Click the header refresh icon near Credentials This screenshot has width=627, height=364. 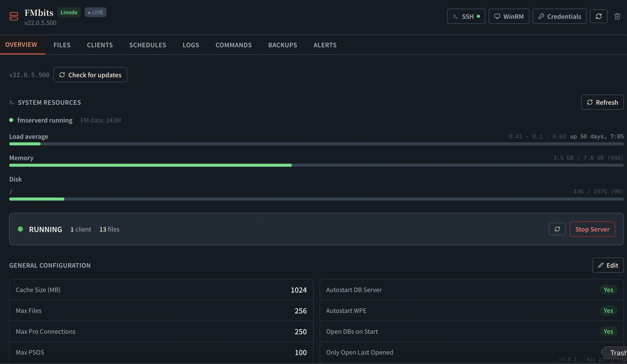[598, 17]
